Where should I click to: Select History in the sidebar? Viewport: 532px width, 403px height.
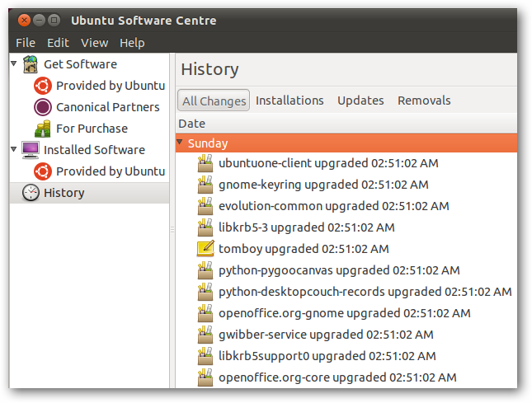coord(90,193)
